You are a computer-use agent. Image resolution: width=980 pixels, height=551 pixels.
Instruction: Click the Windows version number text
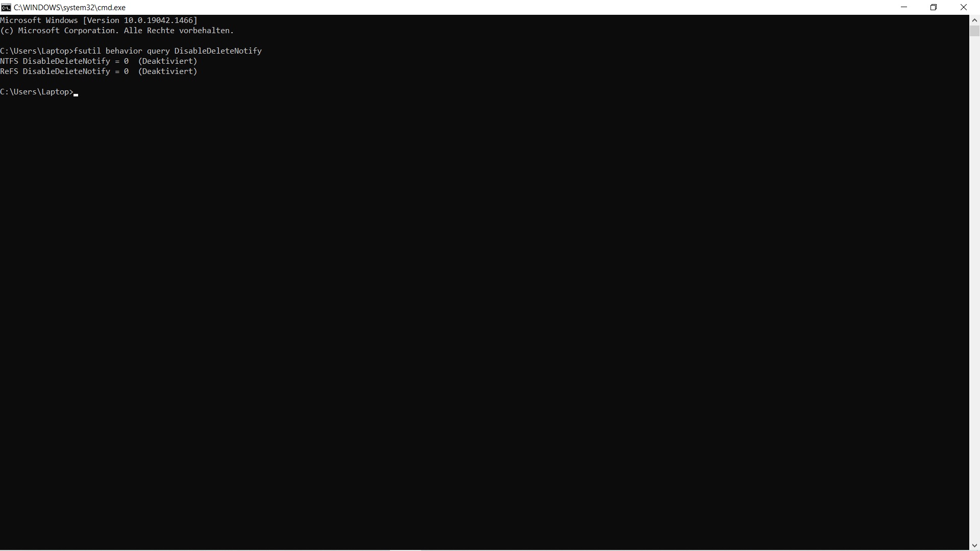click(158, 20)
